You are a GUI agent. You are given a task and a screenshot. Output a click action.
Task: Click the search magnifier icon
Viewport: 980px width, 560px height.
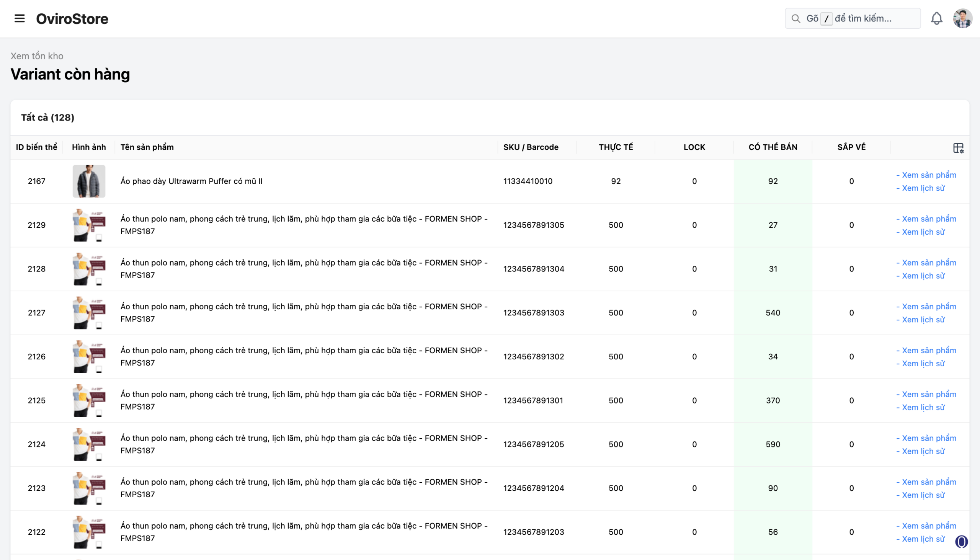[x=796, y=18]
